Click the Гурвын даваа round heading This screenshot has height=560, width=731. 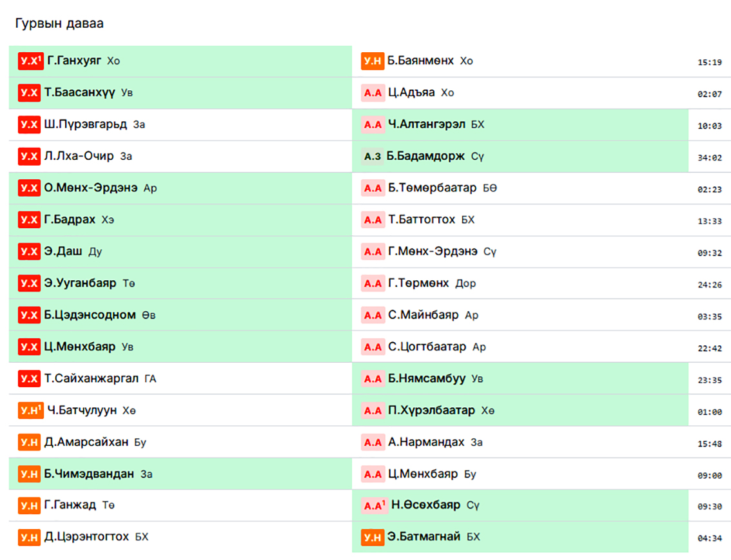(x=59, y=24)
